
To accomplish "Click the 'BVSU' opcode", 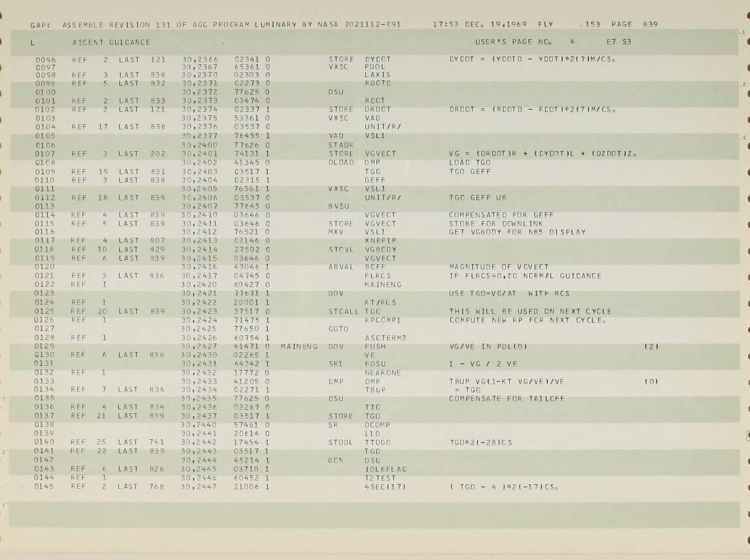I will tap(339, 206).
